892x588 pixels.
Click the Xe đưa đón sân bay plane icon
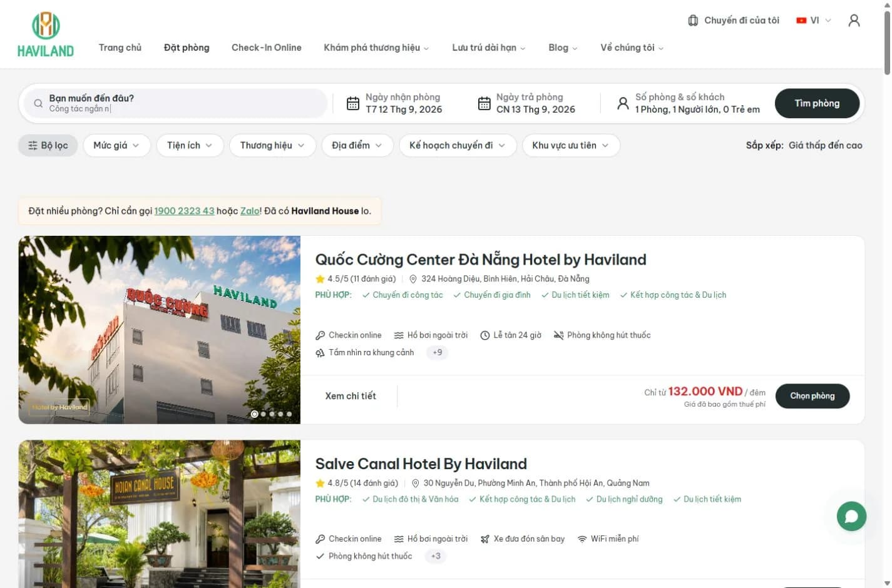click(x=484, y=539)
